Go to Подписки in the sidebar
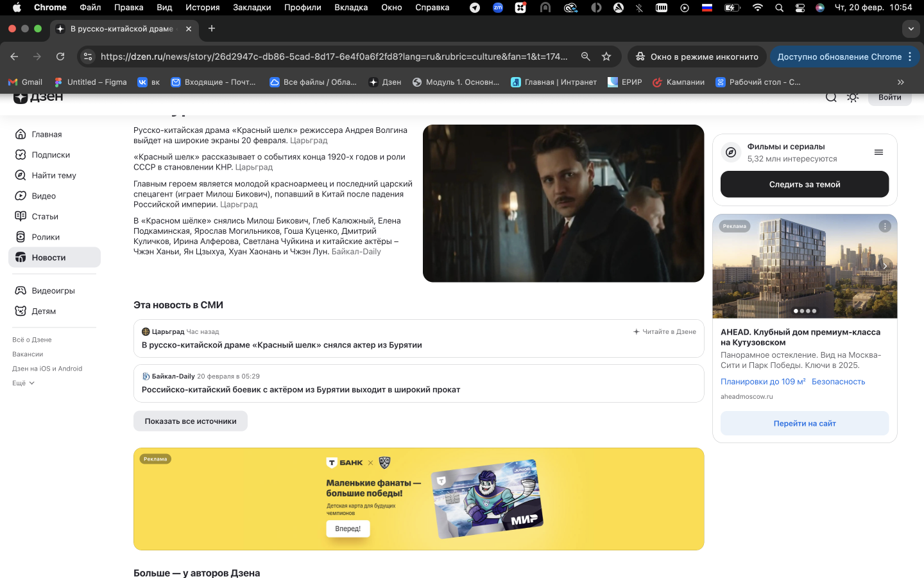The height and width of the screenshot is (578, 924). tap(51, 155)
